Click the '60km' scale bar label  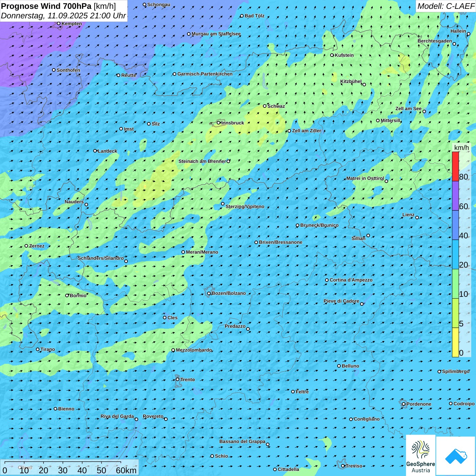pyautogui.click(x=126, y=470)
